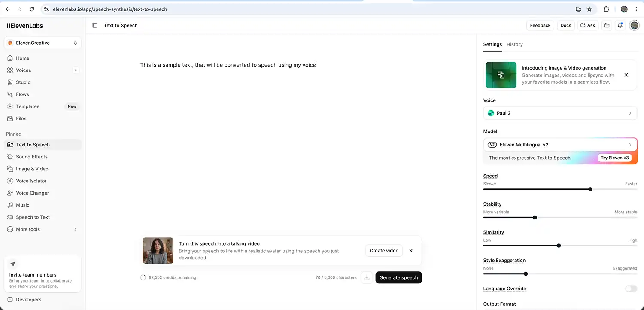
Task: Click the Output Format label
Action: coord(500,304)
